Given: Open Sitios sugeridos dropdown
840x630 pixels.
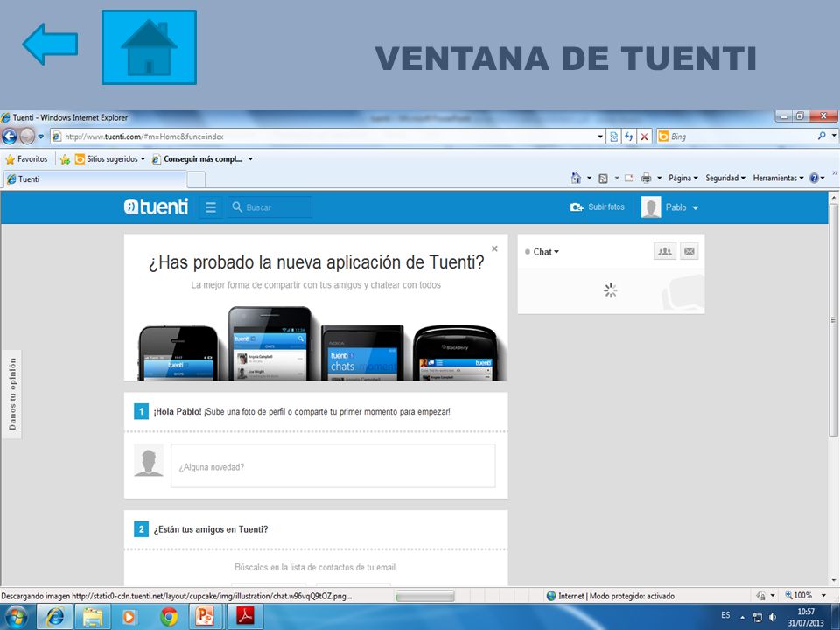Looking at the screenshot, I should (110, 159).
